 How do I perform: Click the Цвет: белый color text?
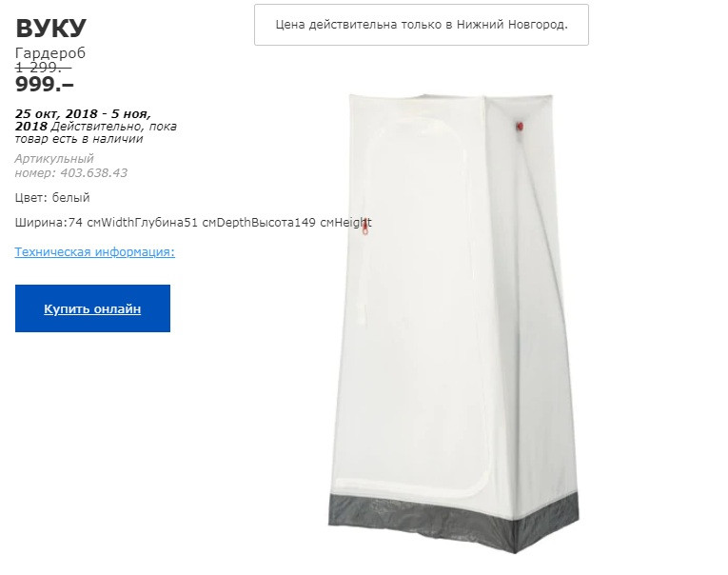coord(52,198)
